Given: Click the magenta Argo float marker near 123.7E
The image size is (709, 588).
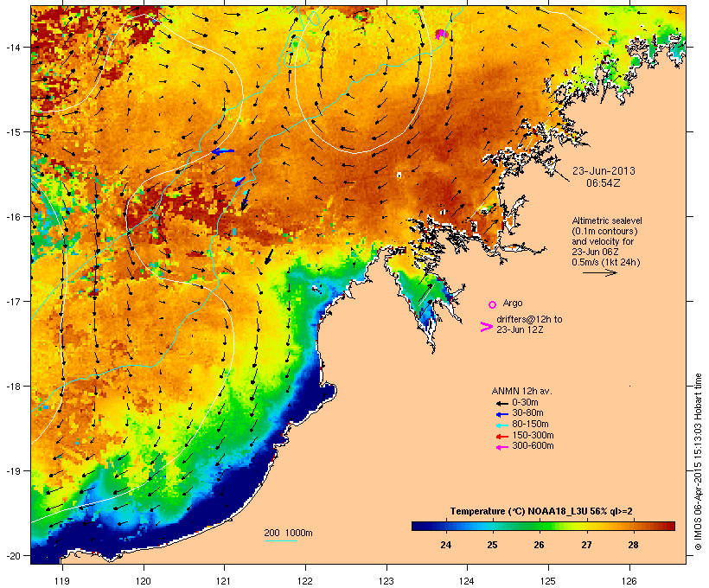Looking at the screenshot, I should 441,34.
